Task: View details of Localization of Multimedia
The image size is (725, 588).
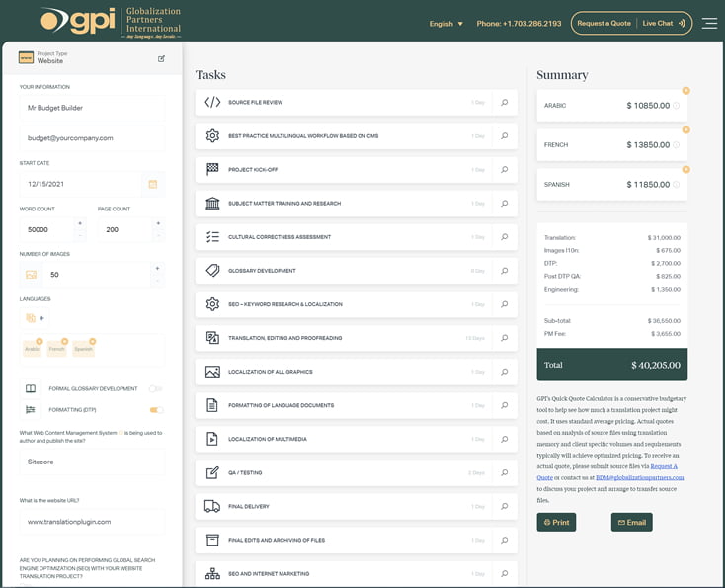Action: tap(505, 439)
